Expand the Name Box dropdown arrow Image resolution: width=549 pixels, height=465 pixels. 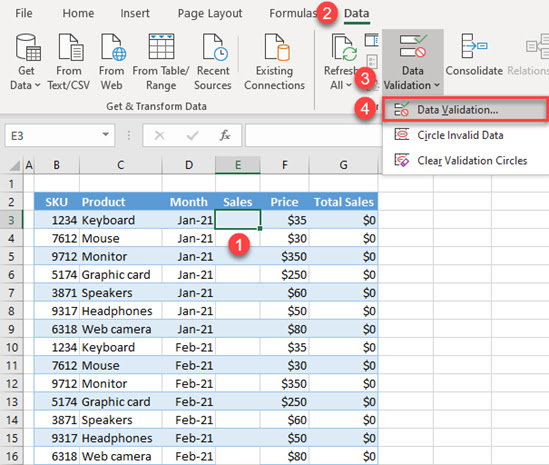coord(105,135)
